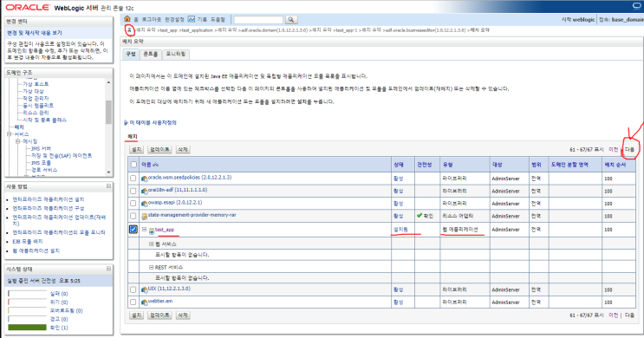Open the test_app deployment link
The height and width of the screenshot is (338, 644).
point(165,230)
